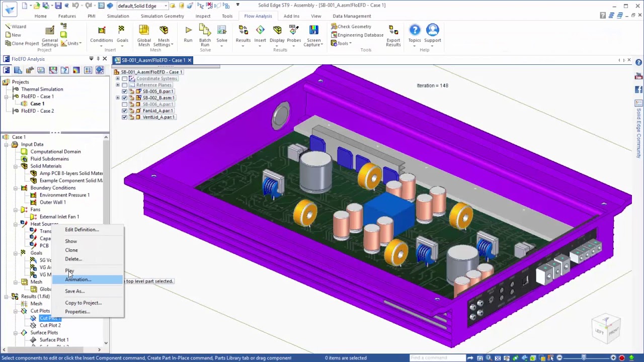Image resolution: width=644 pixels, height=362 pixels.
Task: Click the gradient color plot panel tab icon
Action: click(76, 70)
